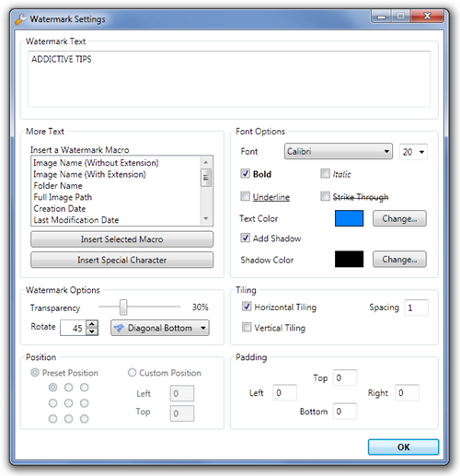Viewport: 460px width, 476px height.
Task: Click rotate spinner up arrow
Action: (x=92, y=324)
